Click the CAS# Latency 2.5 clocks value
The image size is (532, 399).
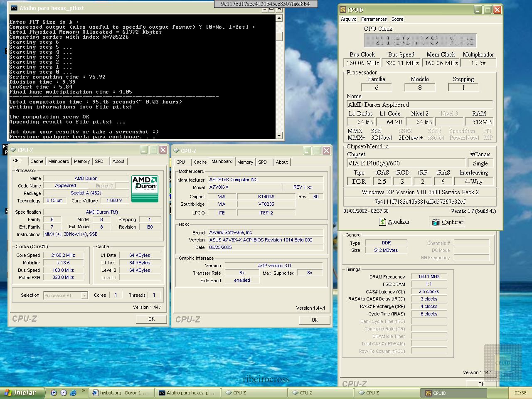pos(429,291)
